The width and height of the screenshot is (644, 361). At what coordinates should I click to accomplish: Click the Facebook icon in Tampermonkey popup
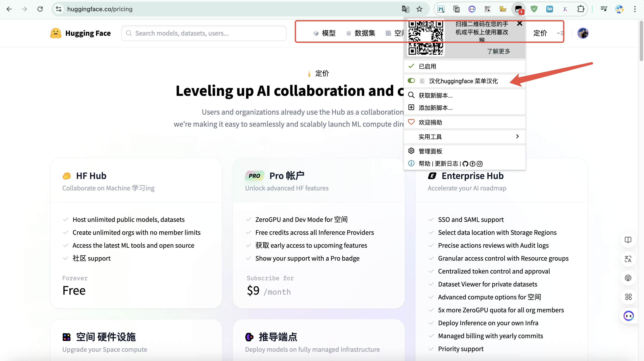click(x=472, y=164)
